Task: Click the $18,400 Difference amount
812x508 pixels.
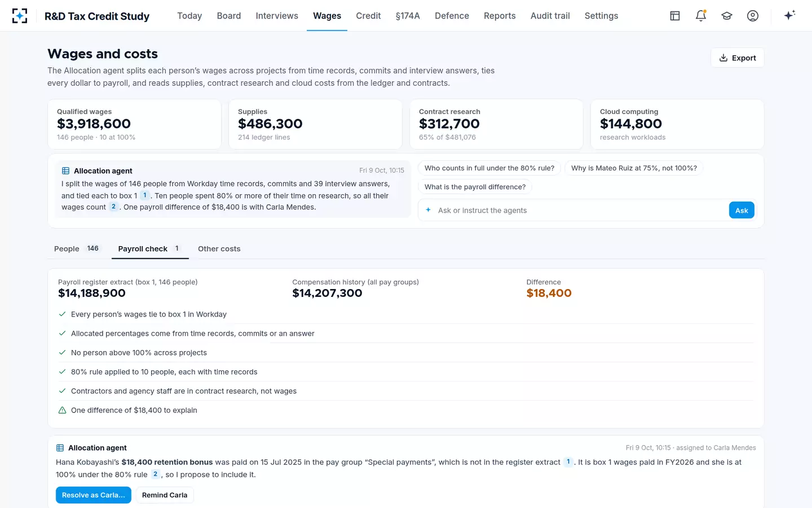Action: point(549,293)
